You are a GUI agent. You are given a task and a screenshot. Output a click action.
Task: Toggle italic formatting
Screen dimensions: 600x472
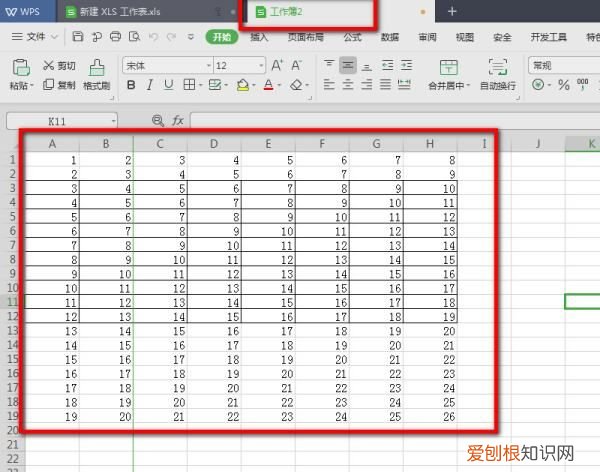pyautogui.click(x=150, y=85)
